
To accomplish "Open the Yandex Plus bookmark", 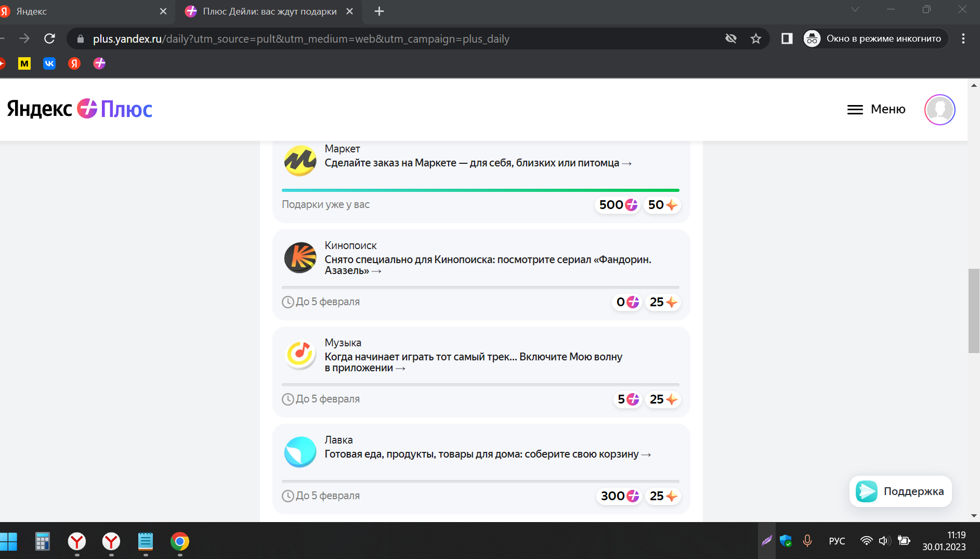I will point(99,63).
